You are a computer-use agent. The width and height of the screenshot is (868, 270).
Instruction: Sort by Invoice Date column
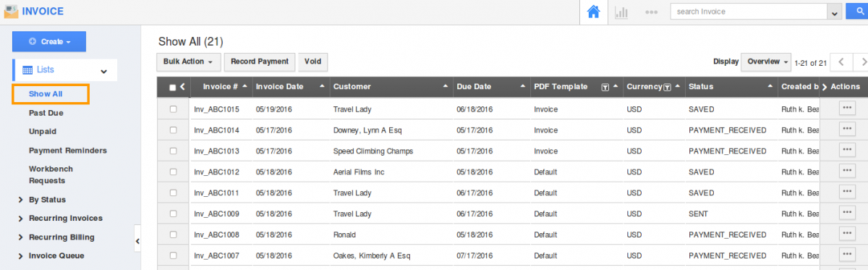click(321, 86)
